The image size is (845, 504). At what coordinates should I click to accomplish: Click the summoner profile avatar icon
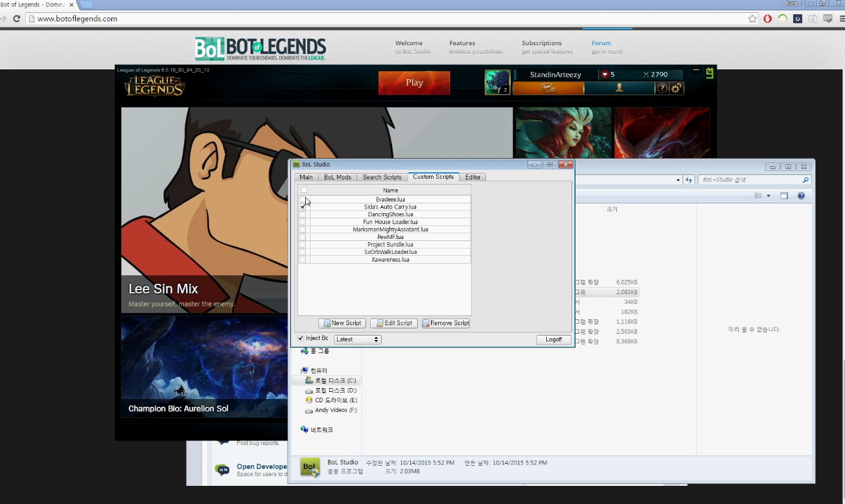498,82
